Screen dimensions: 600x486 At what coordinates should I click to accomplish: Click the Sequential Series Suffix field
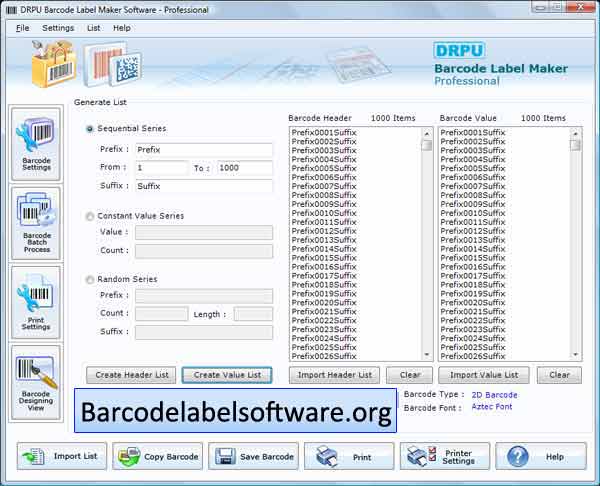point(204,186)
